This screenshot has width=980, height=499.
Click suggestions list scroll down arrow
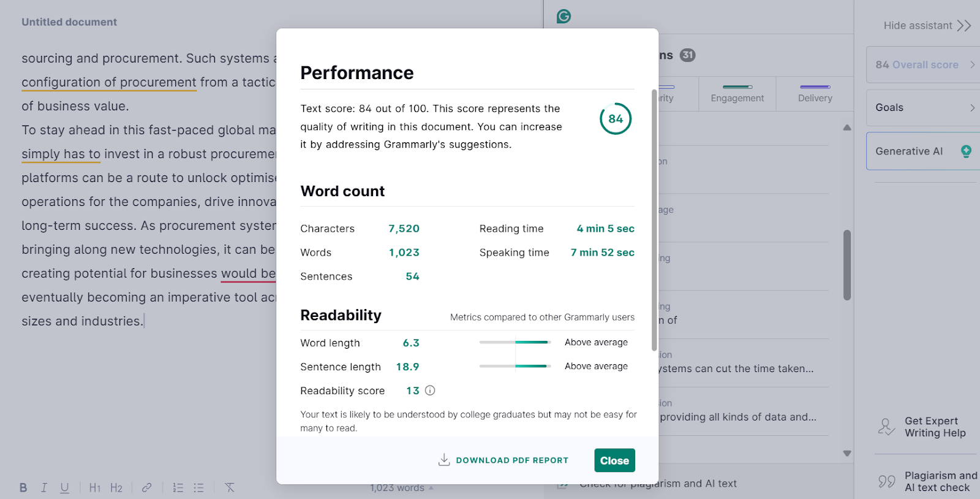point(847,454)
